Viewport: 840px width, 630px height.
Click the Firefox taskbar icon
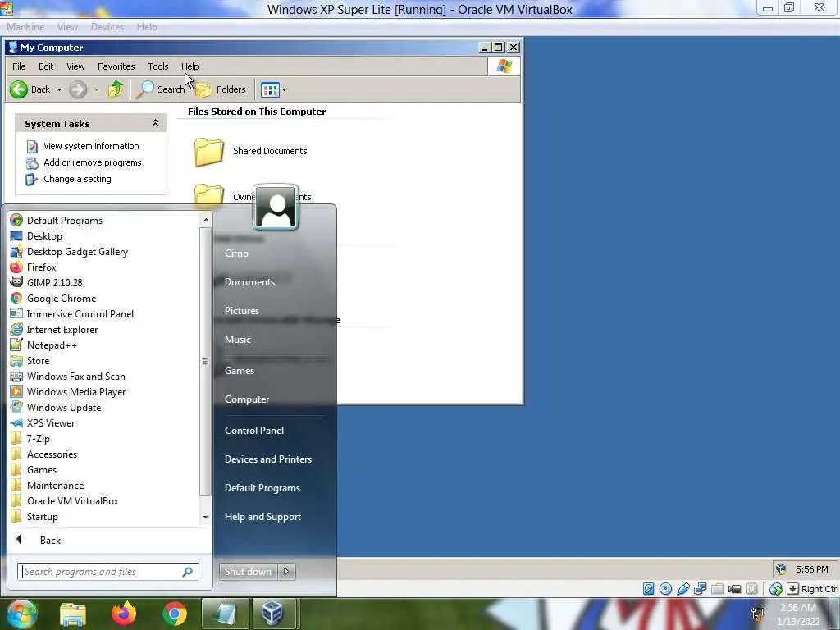click(x=124, y=614)
